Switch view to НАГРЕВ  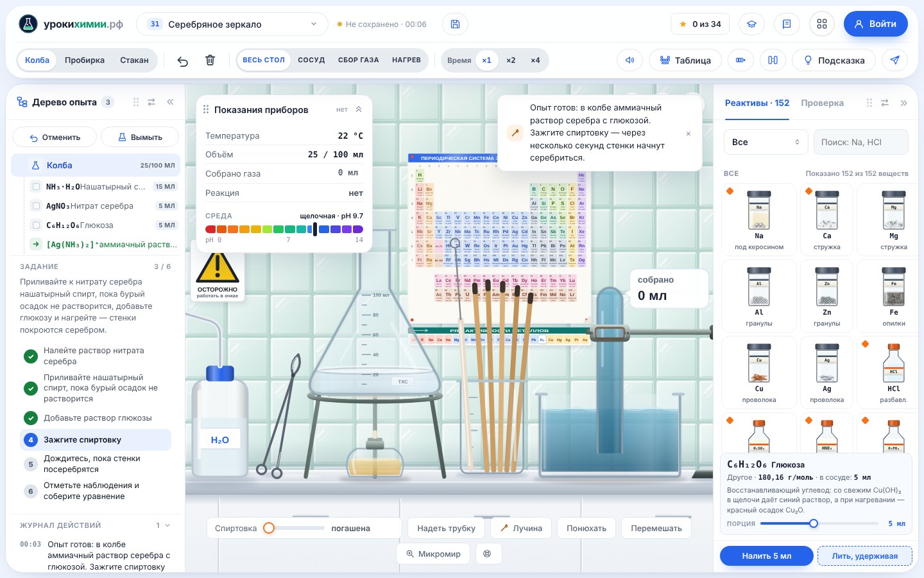point(406,60)
